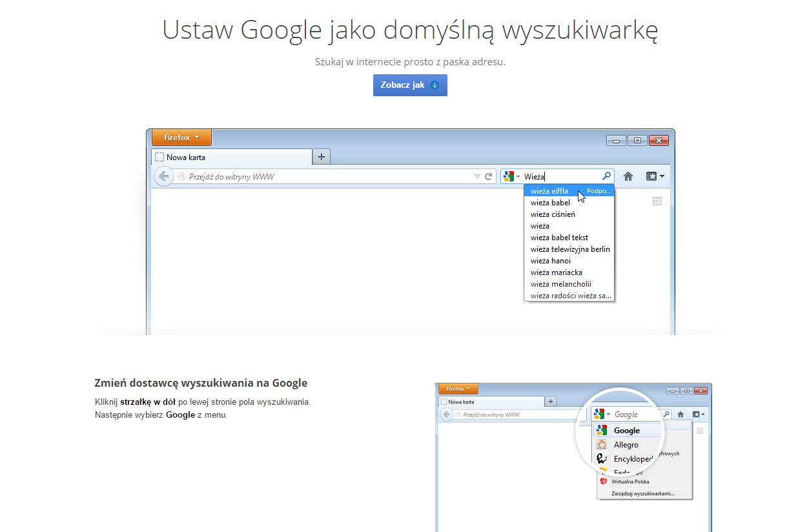The height and width of the screenshot is (532, 798).
Task: Click address bar in small Firefox mockup
Action: click(x=517, y=414)
